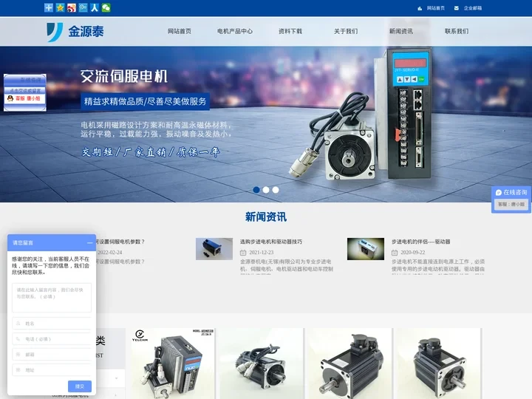Click the 交流伺服电机 banner title
The width and height of the screenshot is (532, 399).
124,76
